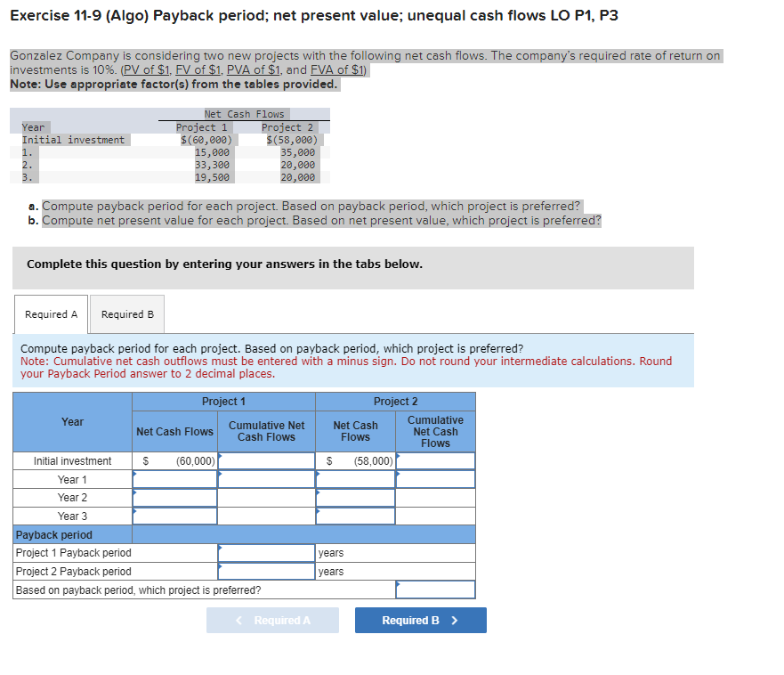Click Project 1 Year 1 net cash flow cell
The image size is (784, 675).
pos(174,479)
